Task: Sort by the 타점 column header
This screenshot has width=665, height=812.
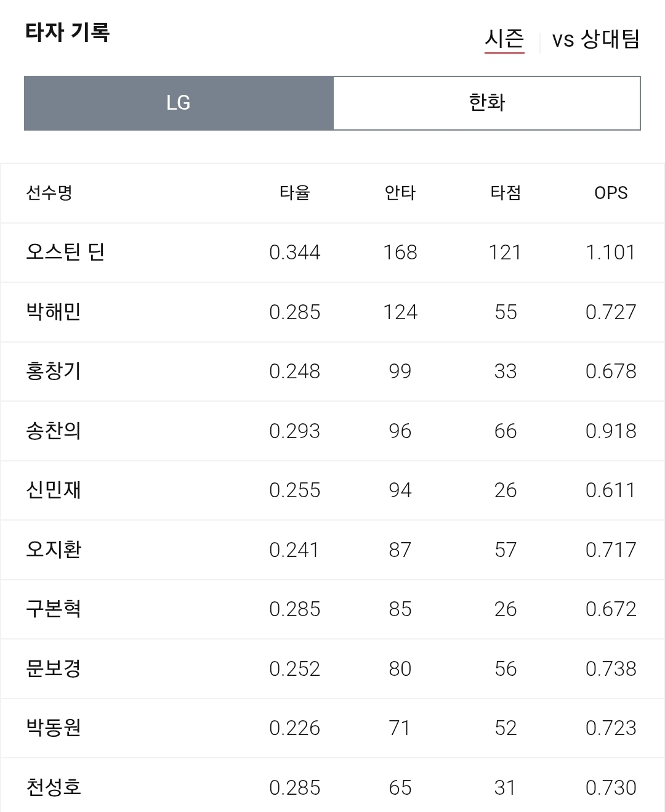Action: tap(506, 193)
